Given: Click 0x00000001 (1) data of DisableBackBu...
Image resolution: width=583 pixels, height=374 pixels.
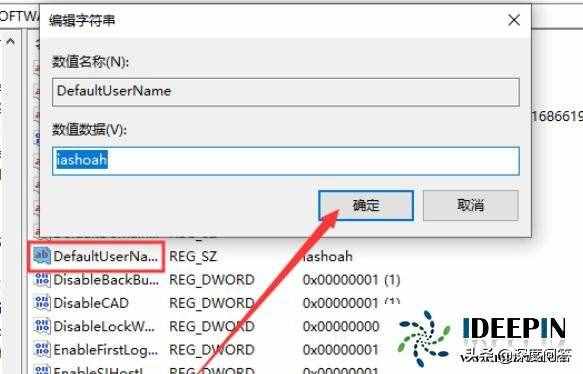Looking at the screenshot, I should click(351, 280).
